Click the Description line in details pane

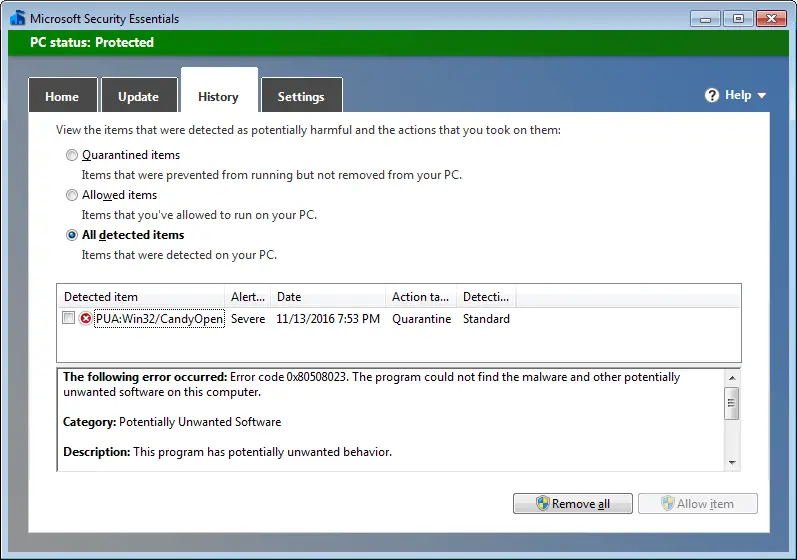tap(227, 452)
